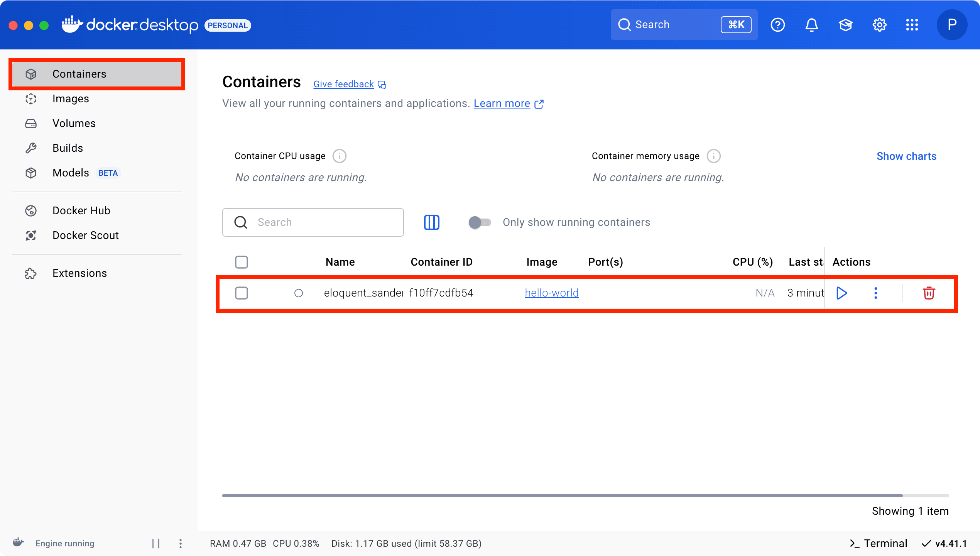Click Show charts

click(906, 156)
